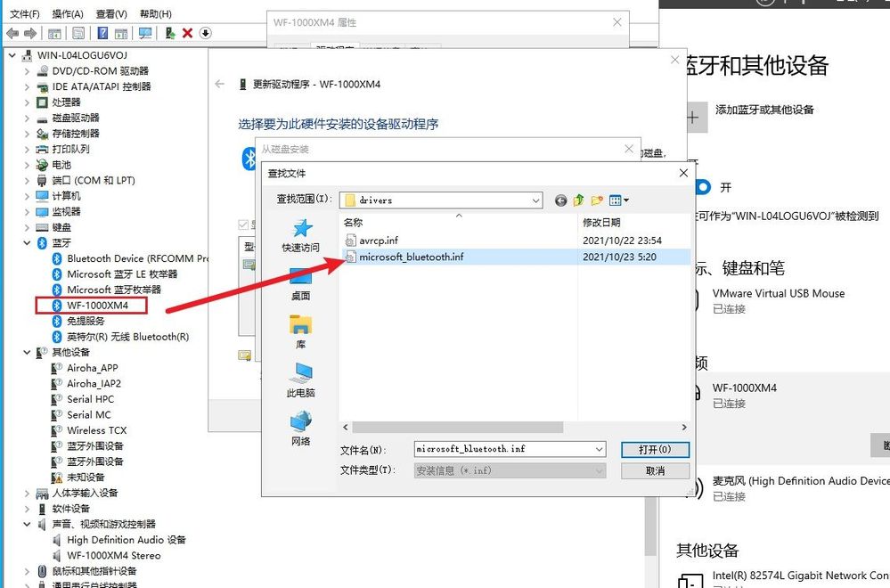Click the 取消 button in file dialog
This screenshot has height=588, width=890.
click(x=656, y=471)
